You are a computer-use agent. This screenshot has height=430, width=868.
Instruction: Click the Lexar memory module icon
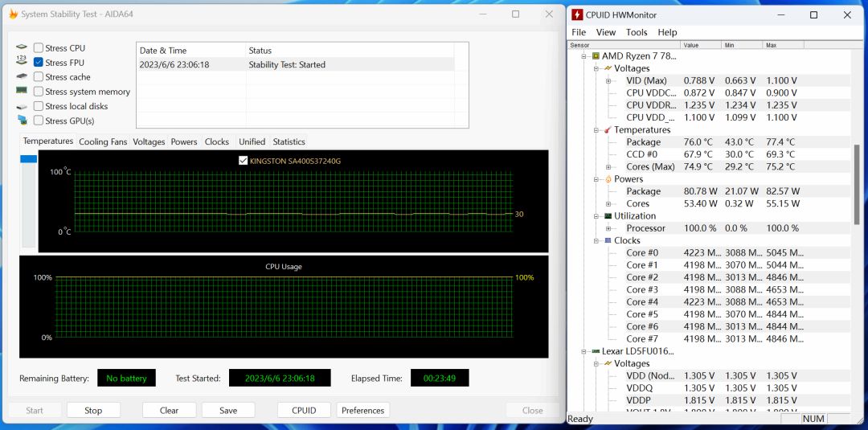pyautogui.click(x=596, y=351)
